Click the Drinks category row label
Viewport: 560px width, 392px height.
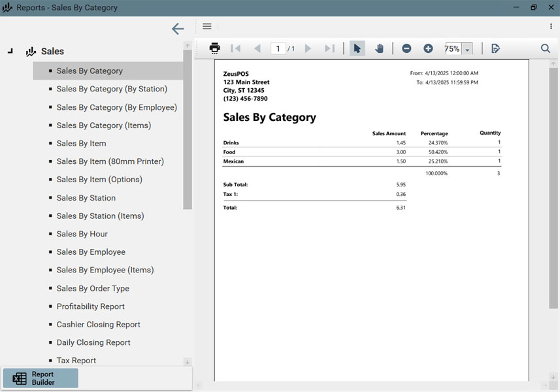point(231,143)
